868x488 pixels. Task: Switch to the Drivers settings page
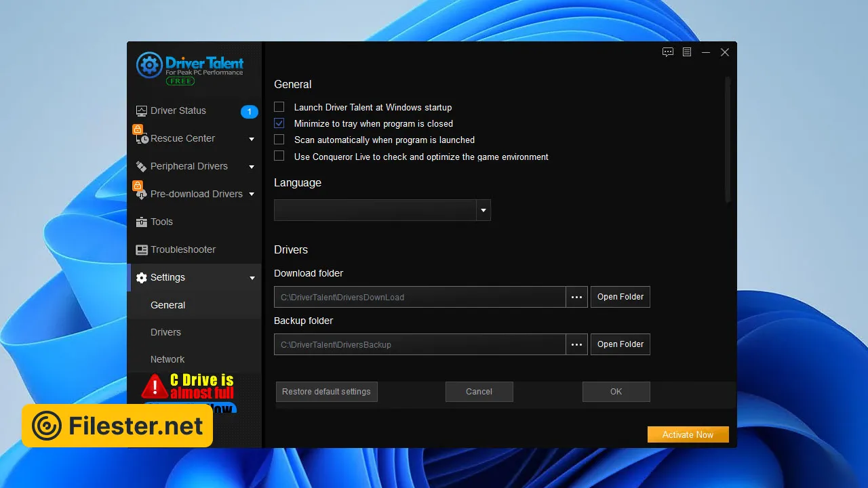[x=165, y=332]
